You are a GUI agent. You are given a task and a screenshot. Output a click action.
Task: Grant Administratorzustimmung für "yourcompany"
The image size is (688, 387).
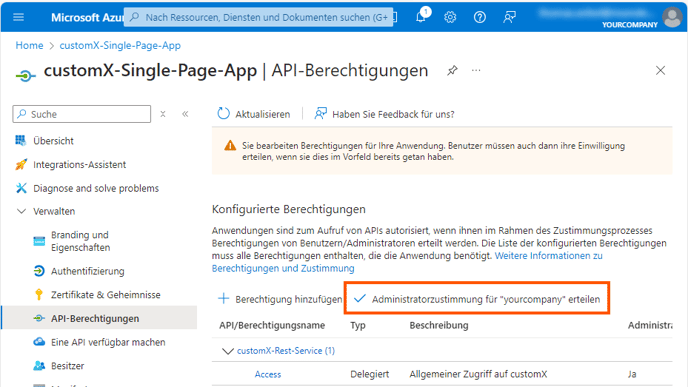(477, 299)
